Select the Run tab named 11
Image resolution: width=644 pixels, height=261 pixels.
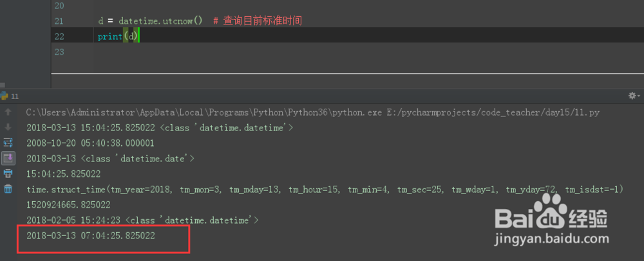[x=10, y=96]
